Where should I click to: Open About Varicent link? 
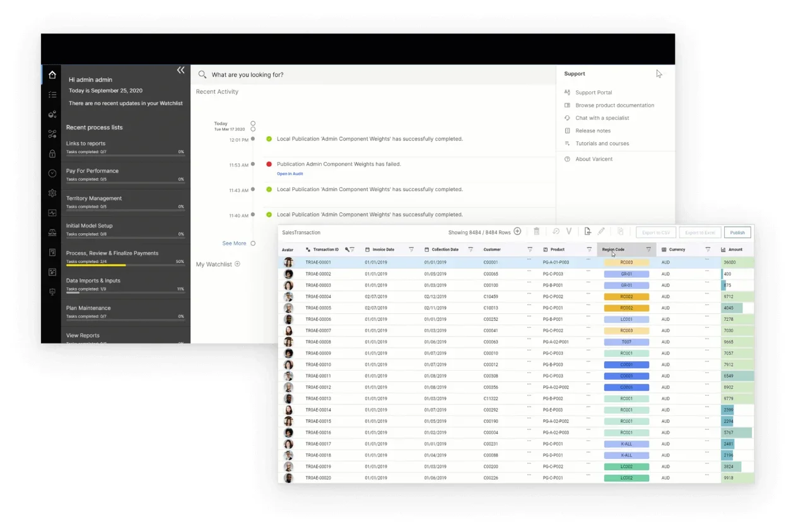(594, 159)
